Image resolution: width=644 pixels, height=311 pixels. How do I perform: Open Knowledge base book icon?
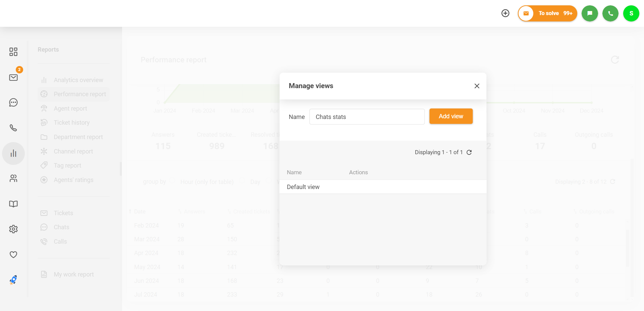coord(13,204)
